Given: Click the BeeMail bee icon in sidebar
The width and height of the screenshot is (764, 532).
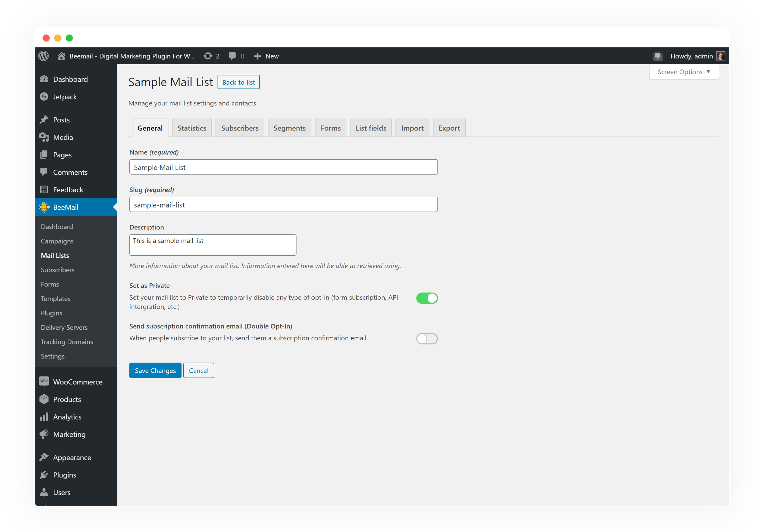Looking at the screenshot, I should (x=44, y=207).
